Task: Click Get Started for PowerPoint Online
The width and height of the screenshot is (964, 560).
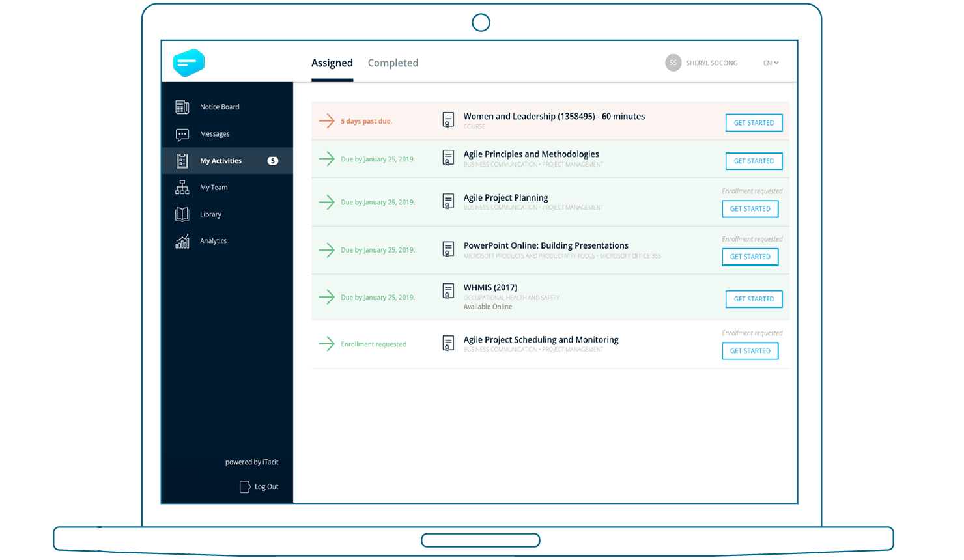Action: tap(750, 257)
